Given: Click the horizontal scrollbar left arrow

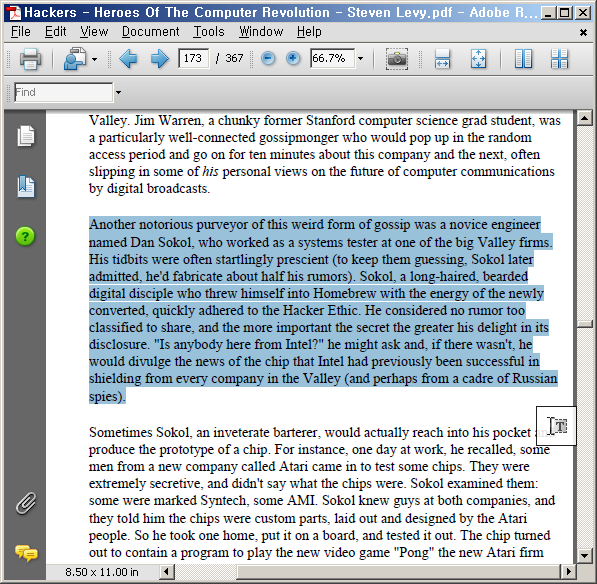Looking at the screenshot, I should click(166, 571).
